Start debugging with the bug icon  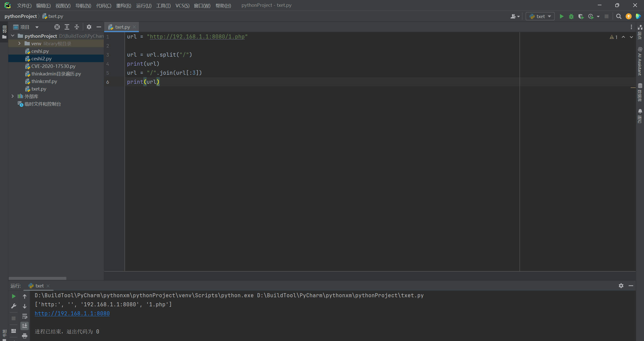pos(571,16)
